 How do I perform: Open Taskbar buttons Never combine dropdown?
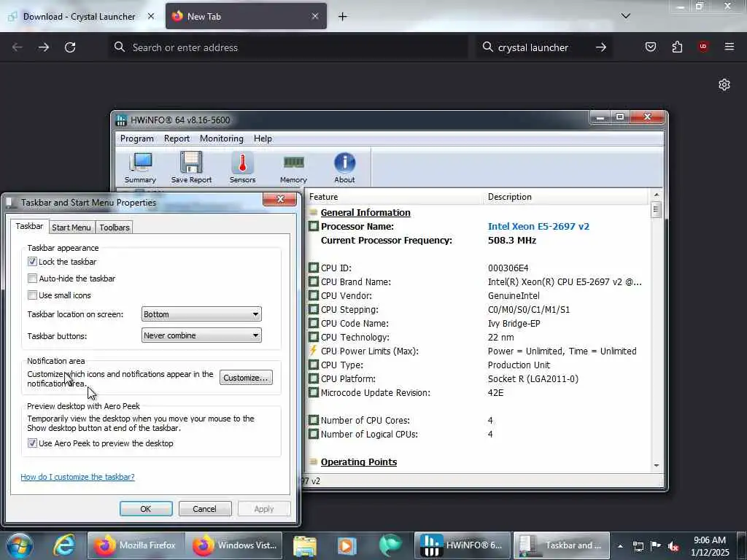click(x=201, y=335)
